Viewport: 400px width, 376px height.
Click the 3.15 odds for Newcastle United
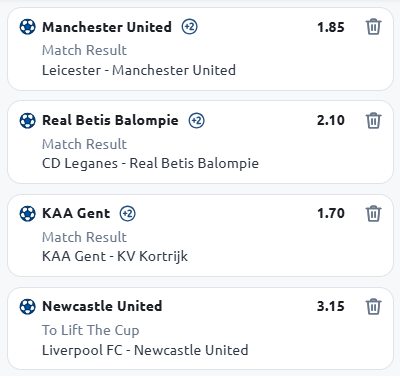[x=331, y=306]
